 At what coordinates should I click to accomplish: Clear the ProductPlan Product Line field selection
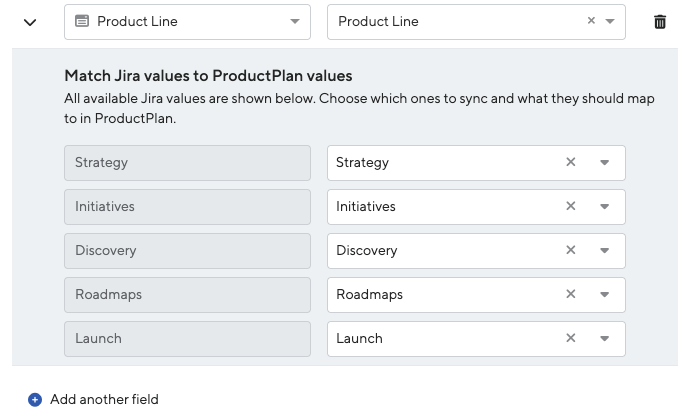pos(591,20)
